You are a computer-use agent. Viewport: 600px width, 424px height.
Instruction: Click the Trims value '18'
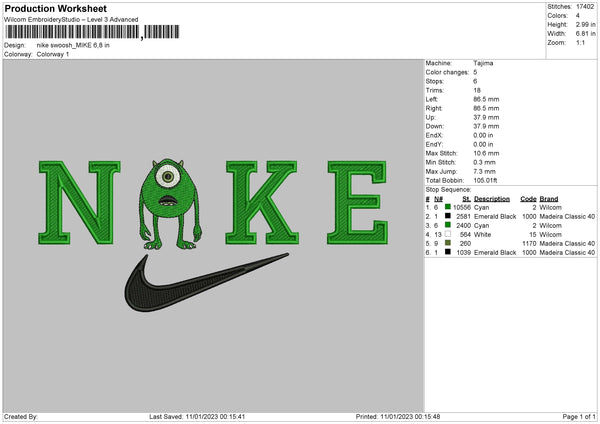point(477,90)
